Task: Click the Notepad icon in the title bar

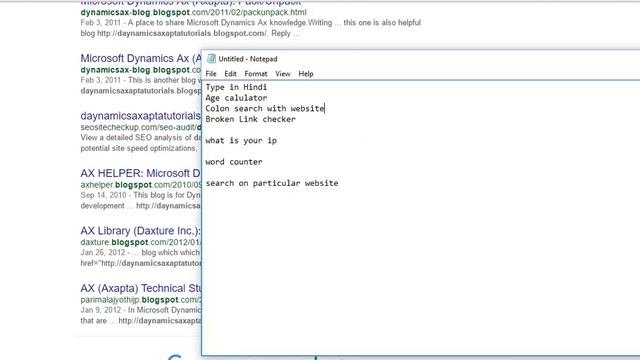Action: 211,59
